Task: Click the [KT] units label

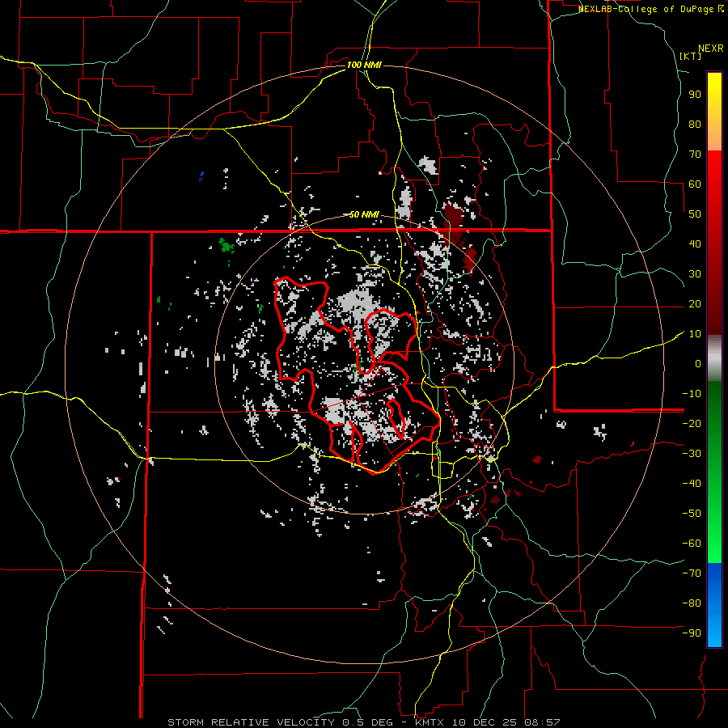Action: [690, 56]
